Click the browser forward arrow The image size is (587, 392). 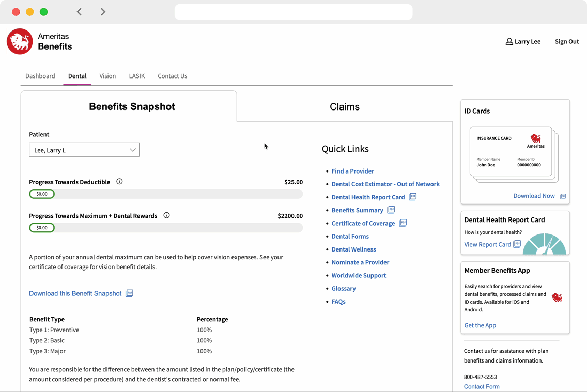tap(103, 12)
